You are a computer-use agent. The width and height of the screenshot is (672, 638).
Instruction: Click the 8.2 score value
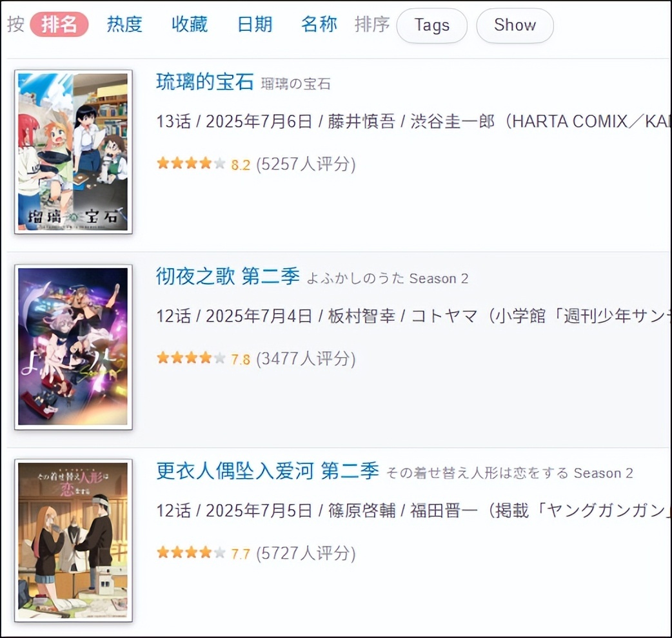click(241, 165)
